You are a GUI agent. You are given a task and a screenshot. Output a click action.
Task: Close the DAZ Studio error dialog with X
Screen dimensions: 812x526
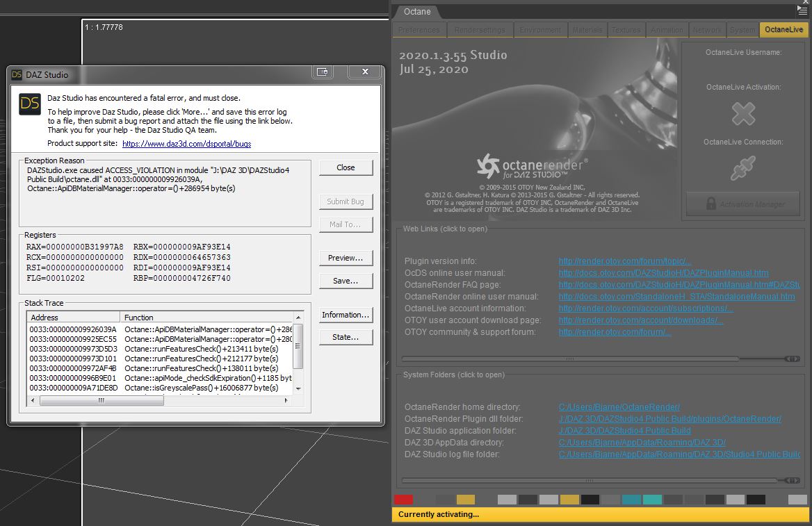point(365,72)
